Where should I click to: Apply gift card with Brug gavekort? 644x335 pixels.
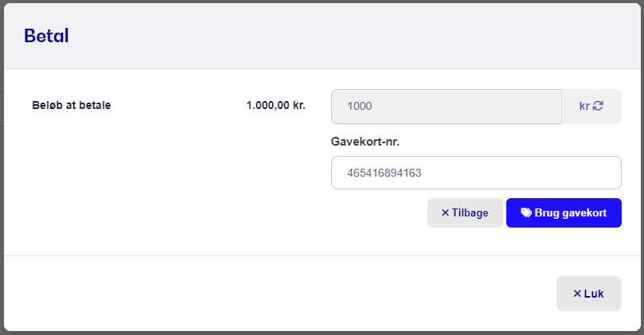coord(564,212)
